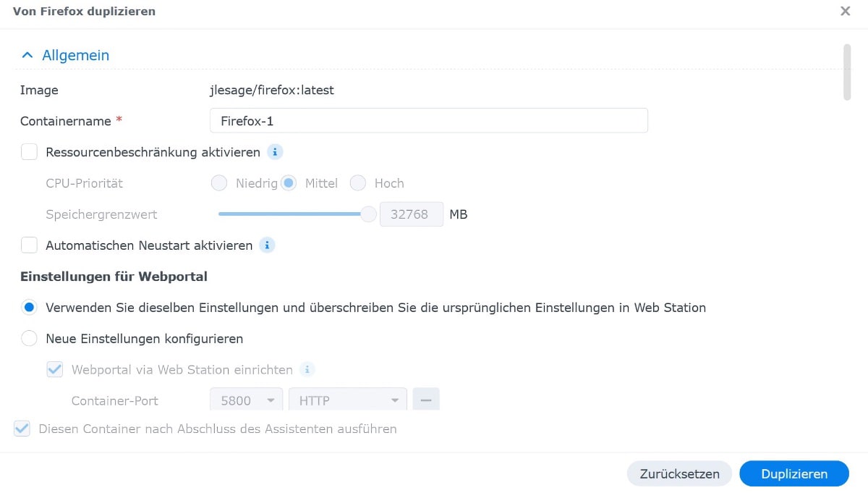
Task: Enable Ressourcenbeschränkung aktivieren checkbox
Action: tap(29, 152)
